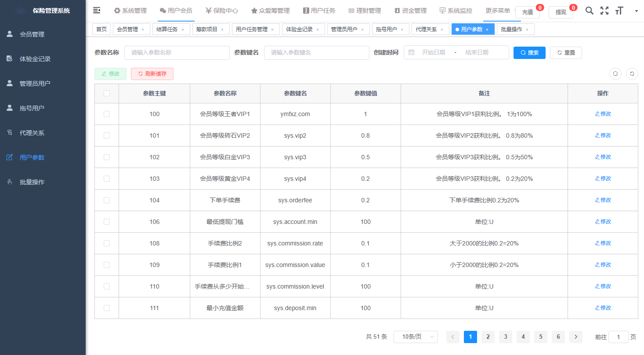Focus the 参数名称 input field
The image size is (644, 355).
pos(177,52)
